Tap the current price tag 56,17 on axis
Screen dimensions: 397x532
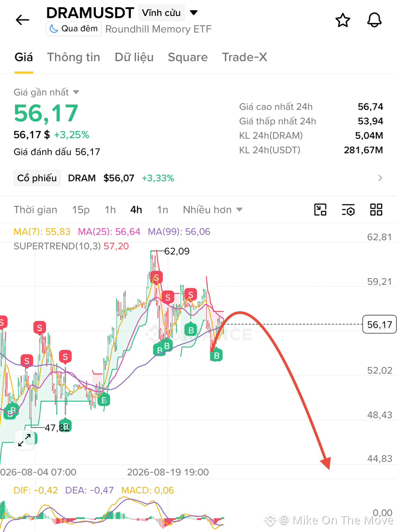point(379,324)
